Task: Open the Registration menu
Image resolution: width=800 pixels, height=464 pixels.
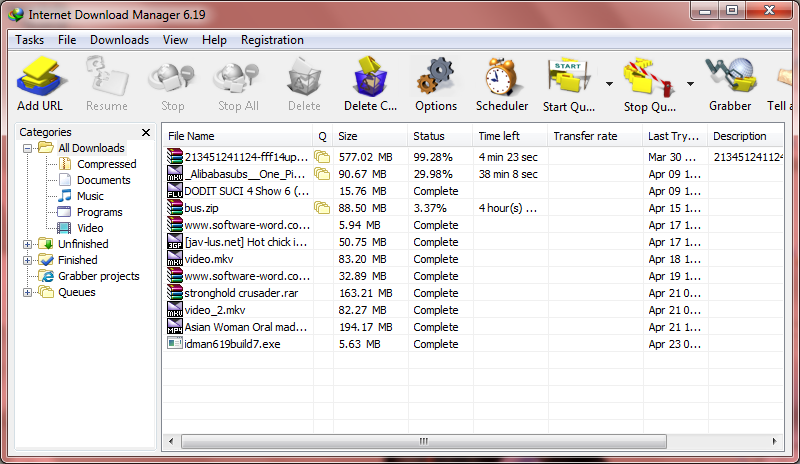Action: click(x=272, y=40)
